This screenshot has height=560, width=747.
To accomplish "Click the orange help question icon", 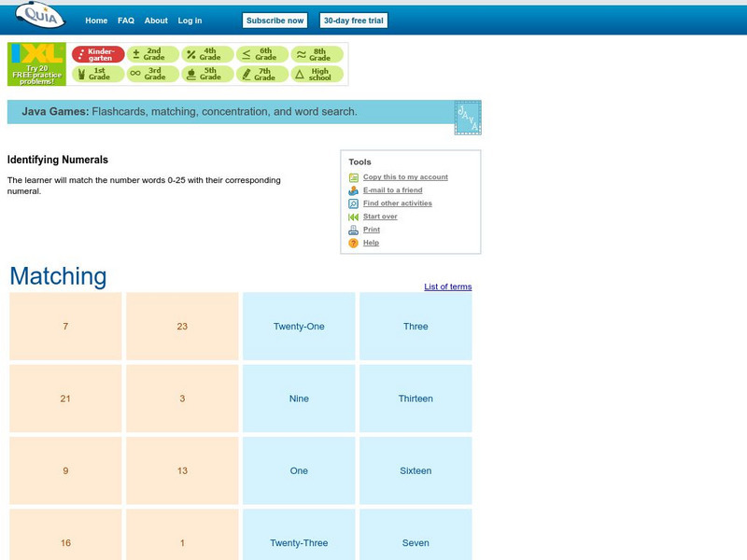I will tap(354, 244).
